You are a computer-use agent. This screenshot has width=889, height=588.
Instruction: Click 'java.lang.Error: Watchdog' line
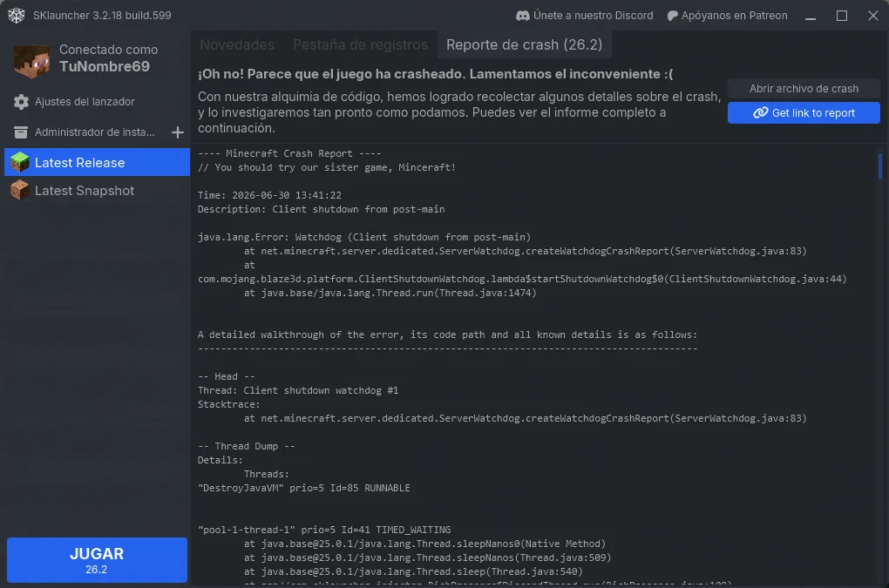pos(364,237)
